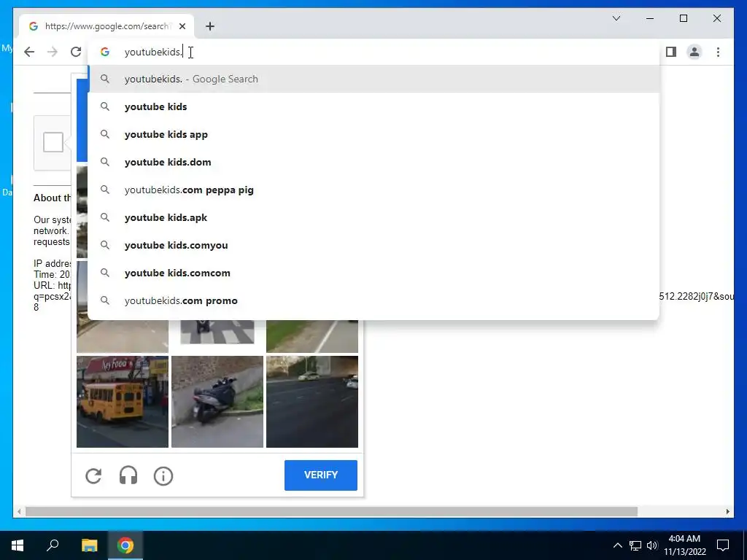Reload the page with the refresh icon
This screenshot has width=747, height=560.
point(76,52)
